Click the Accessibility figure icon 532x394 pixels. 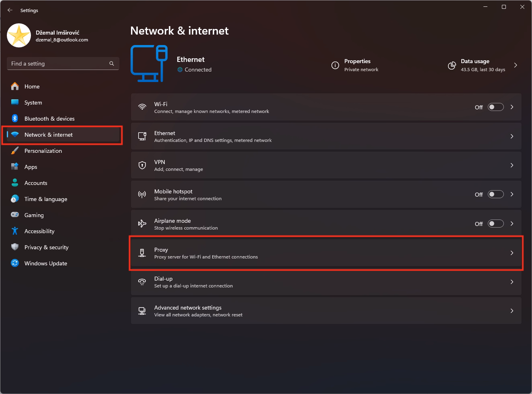15,231
